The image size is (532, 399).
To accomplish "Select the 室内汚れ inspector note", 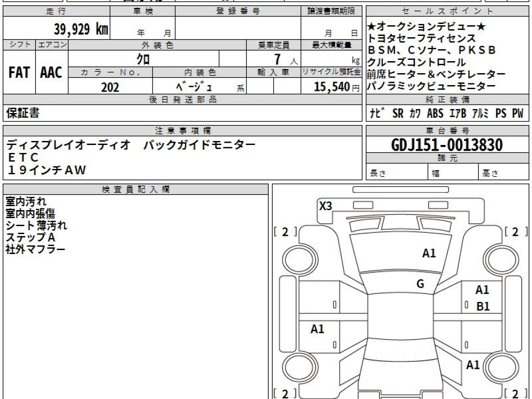I will point(26,202).
